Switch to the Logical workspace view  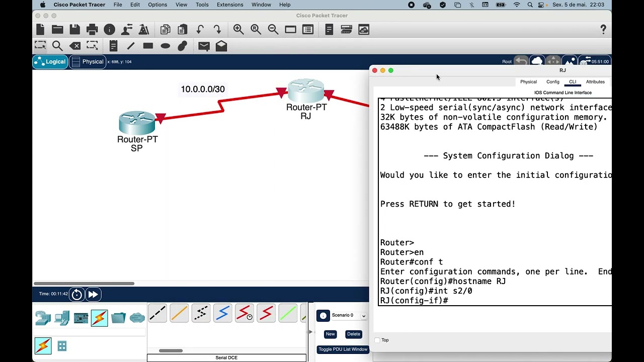coord(50,62)
